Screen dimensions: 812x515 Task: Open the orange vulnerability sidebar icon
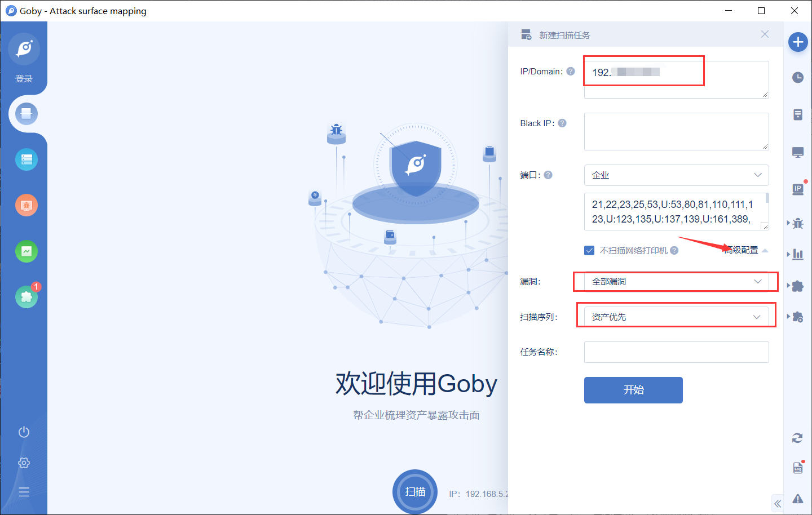coord(27,205)
